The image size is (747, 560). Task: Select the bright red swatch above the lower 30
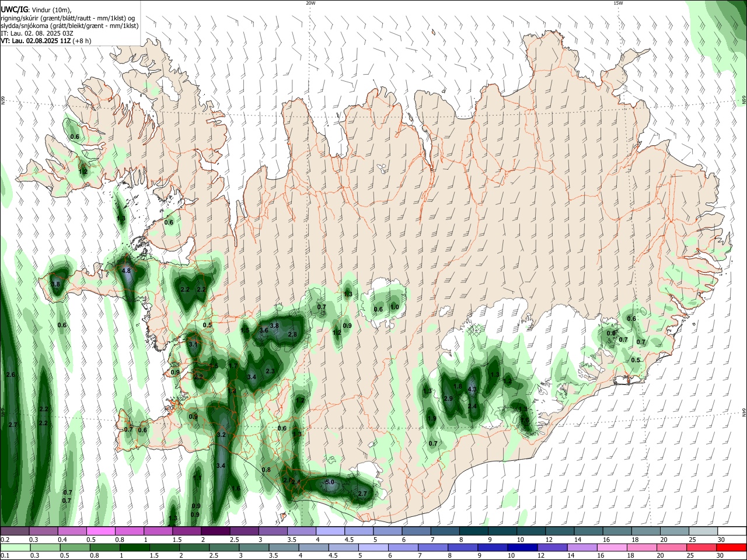click(x=731, y=547)
